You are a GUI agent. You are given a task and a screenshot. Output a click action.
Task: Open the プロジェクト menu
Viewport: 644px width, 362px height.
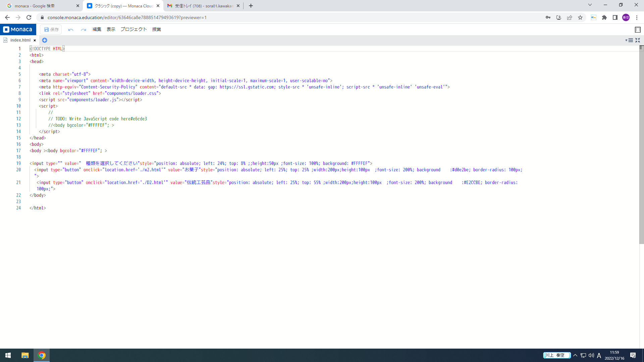[x=133, y=29]
